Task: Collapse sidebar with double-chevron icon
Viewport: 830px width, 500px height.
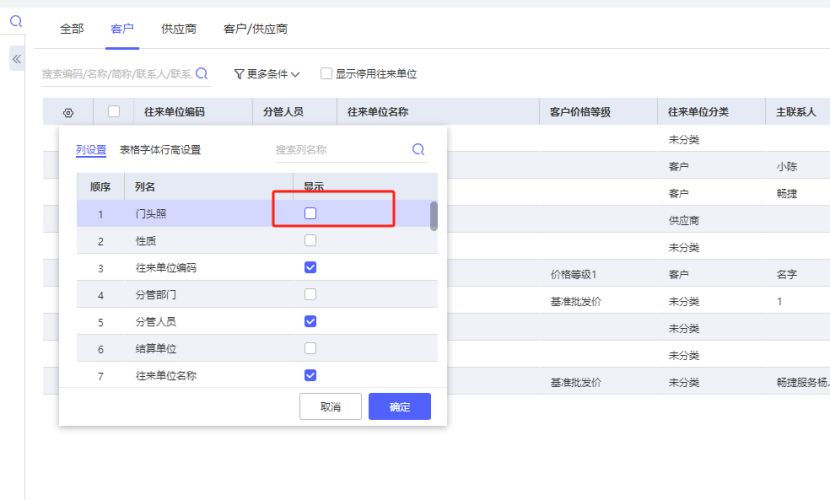Action: [x=16, y=60]
